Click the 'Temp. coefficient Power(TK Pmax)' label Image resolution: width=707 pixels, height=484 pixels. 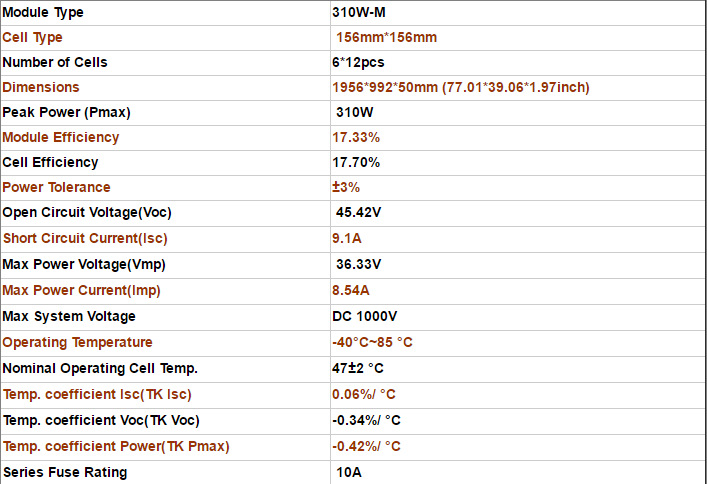coord(116,447)
